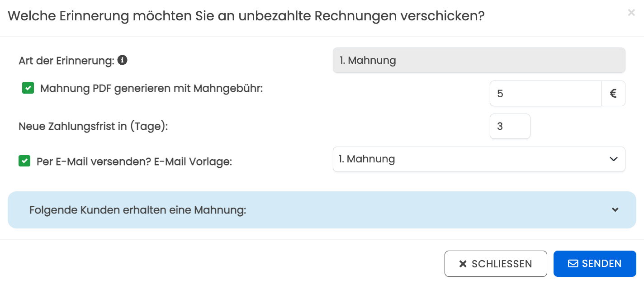
Task: Click the envelope icon on the Senden button
Action: click(x=573, y=263)
